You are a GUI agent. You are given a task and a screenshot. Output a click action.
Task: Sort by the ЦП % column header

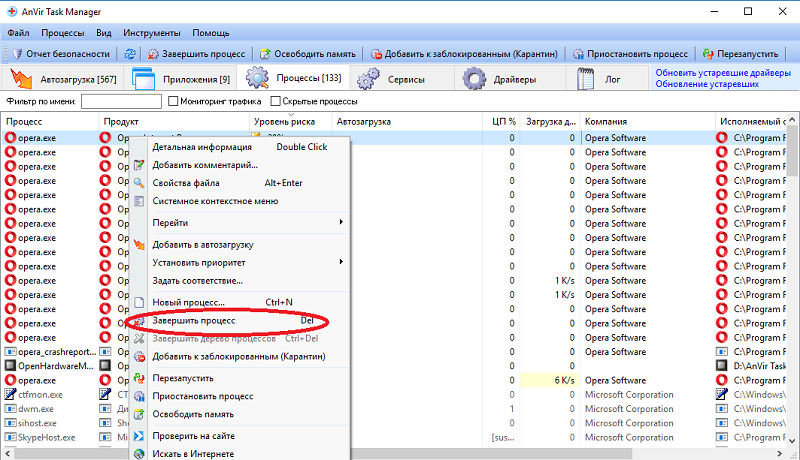click(x=502, y=121)
